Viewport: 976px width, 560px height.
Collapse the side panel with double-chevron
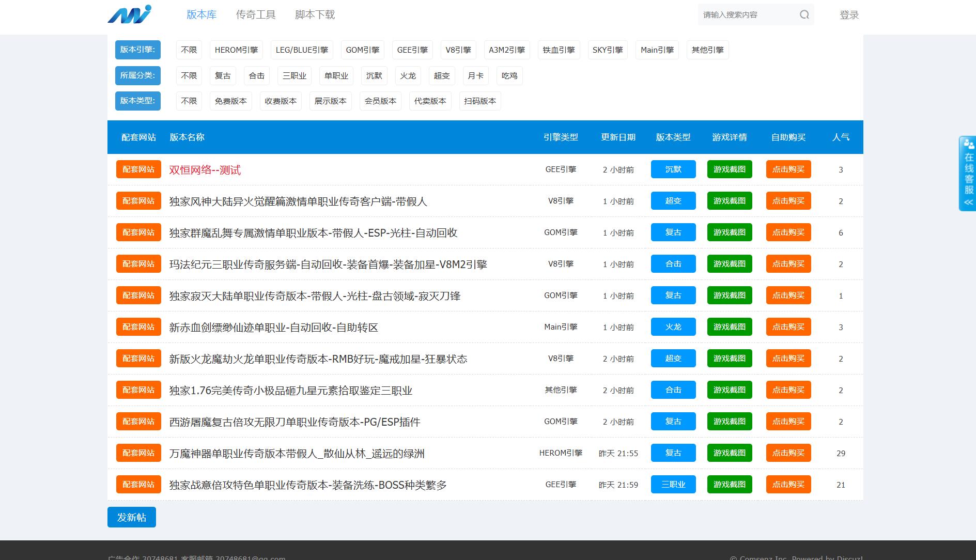coord(968,203)
